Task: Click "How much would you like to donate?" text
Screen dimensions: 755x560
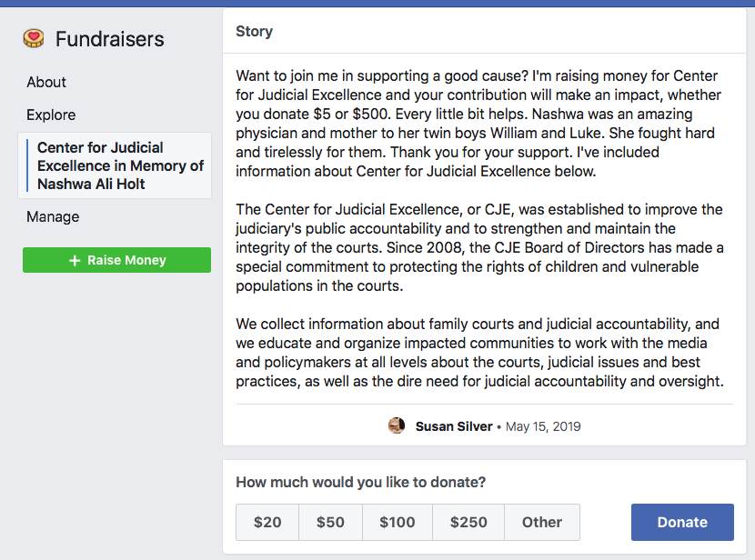Action: 360,482
